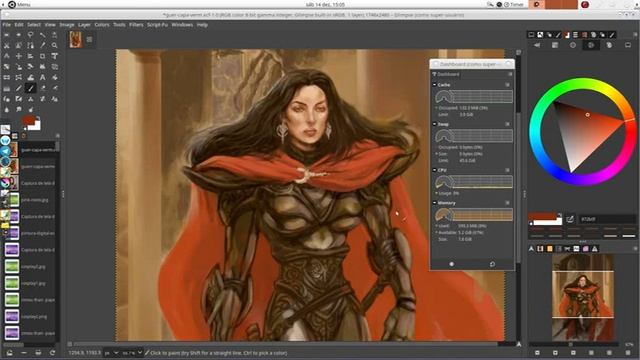The width and height of the screenshot is (640, 360).
Task: Click the refresh icon below the images list
Action: coord(52,353)
